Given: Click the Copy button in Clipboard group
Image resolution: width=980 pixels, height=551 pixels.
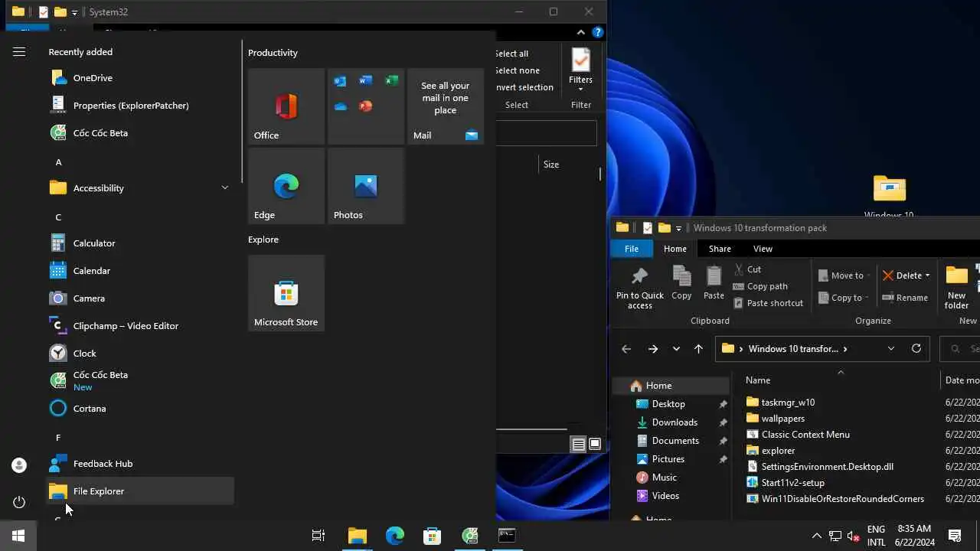Looking at the screenshot, I should [x=681, y=283].
